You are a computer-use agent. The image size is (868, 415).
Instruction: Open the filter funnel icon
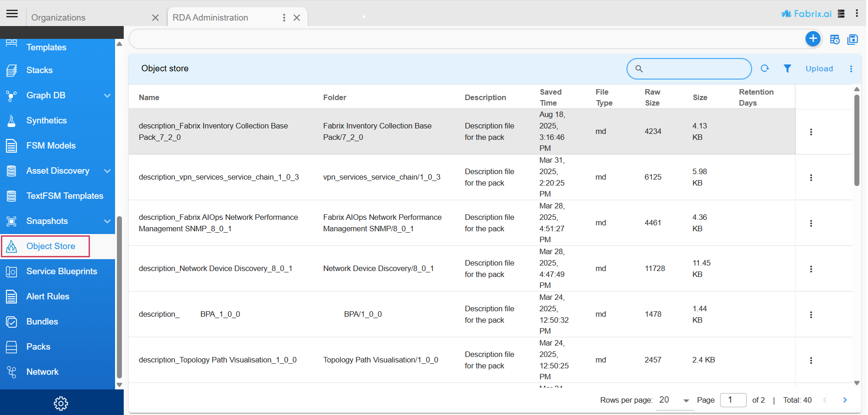coord(787,69)
